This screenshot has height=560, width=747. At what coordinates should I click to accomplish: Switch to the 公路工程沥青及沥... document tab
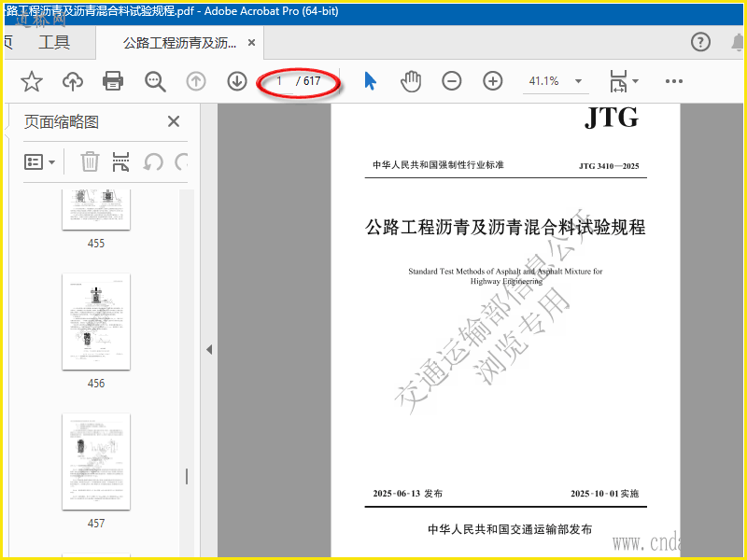[x=179, y=43]
